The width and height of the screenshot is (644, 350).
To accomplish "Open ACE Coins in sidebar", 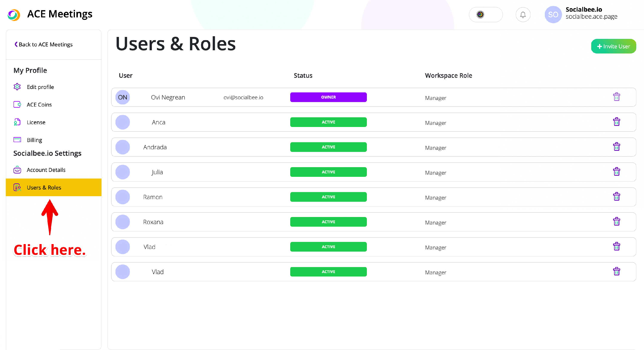I will (x=39, y=105).
